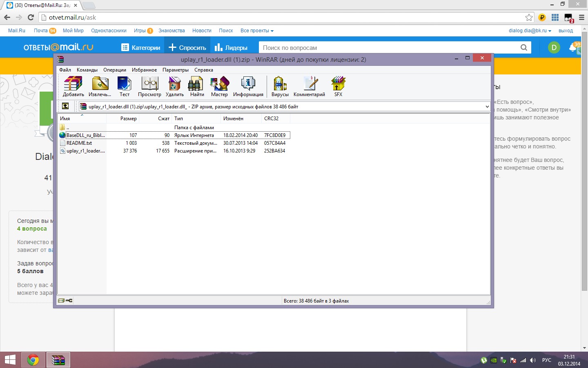Open the Новости link

pos(202,31)
